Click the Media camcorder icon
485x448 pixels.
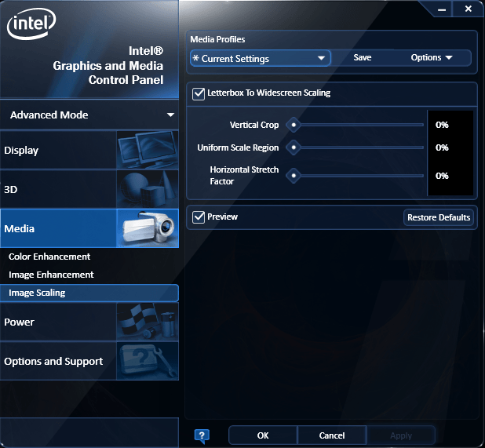[148, 228]
